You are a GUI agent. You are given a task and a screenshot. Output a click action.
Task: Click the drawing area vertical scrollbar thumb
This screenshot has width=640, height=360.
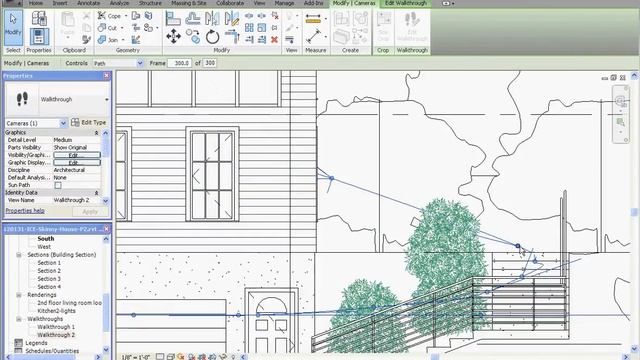634,212
